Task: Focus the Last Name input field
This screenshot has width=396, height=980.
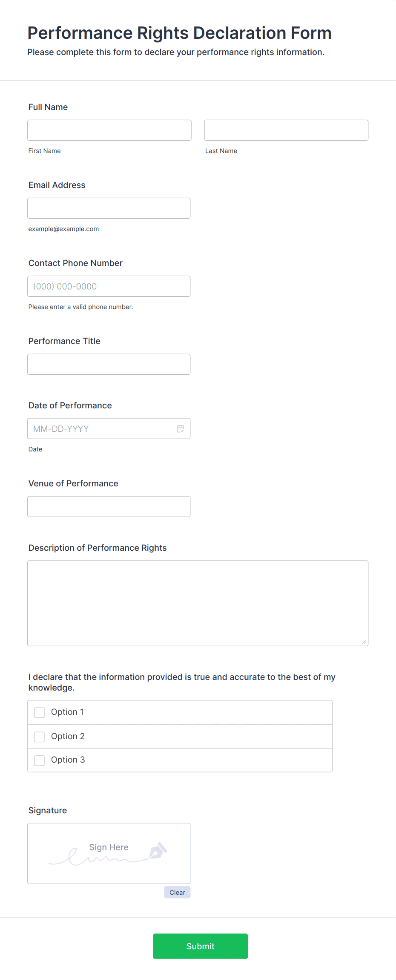Action: [286, 130]
